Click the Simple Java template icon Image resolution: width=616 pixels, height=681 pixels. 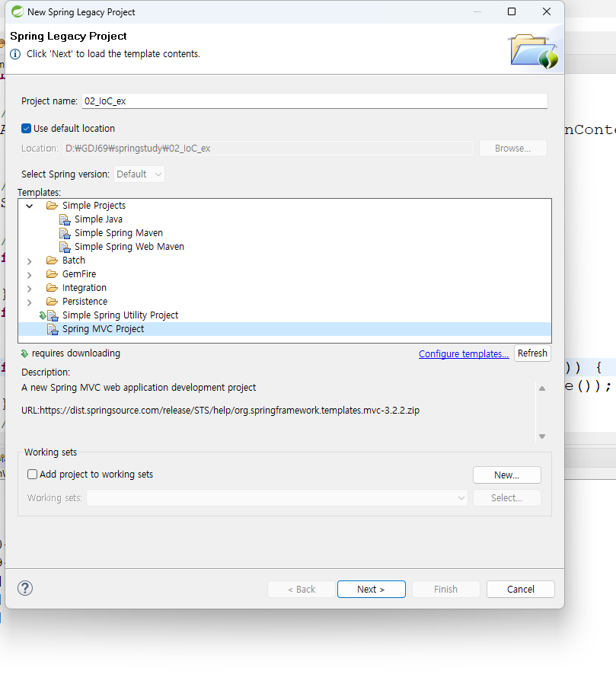(x=65, y=219)
